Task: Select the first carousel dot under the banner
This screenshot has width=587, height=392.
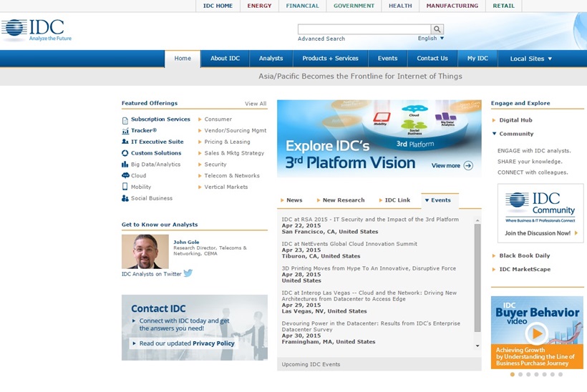Action: (513, 374)
